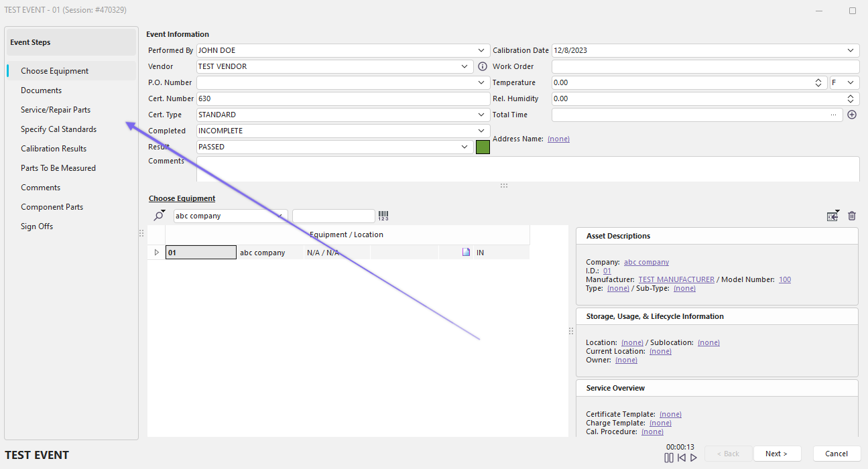Click the plus icon beside Total Time
This screenshot has height=469, width=868.
(x=852, y=115)
